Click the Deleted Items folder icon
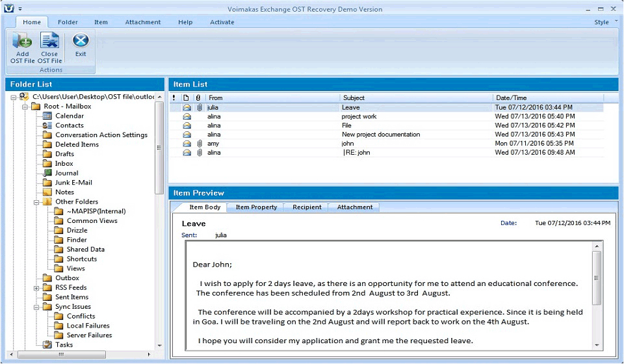The height and width of the screenshot is (364, 624). coord(47,144)
